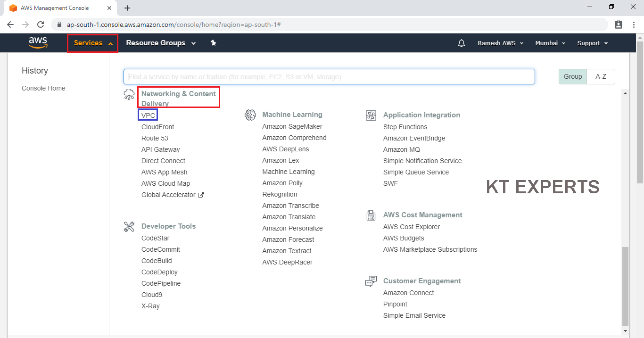Open the Chrome menu with three dots

click(x=633, y=25)
